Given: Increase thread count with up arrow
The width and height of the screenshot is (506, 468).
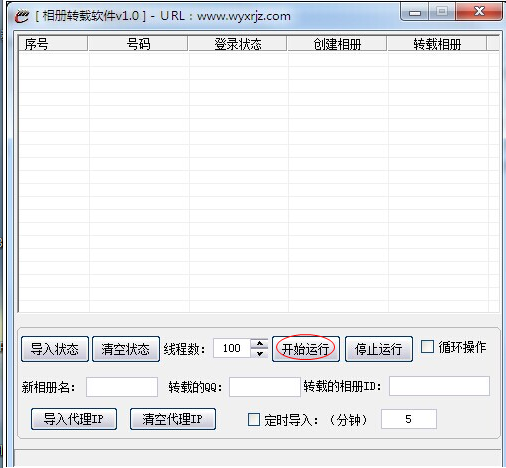Looking at the screenshot, I should (259, 343).
